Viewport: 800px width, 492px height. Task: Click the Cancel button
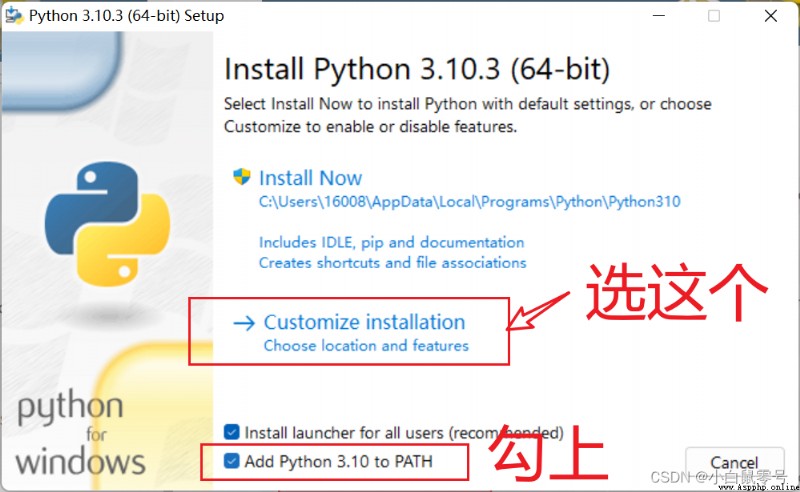pyautogui.click(x=734, y=463)
